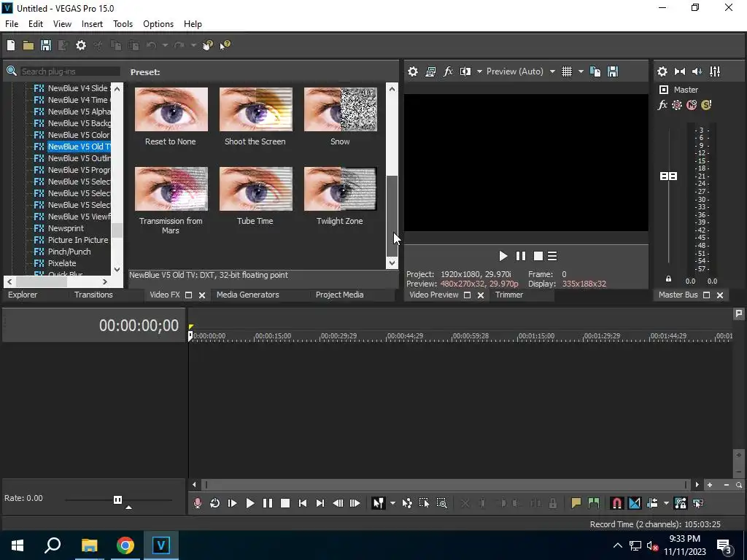Viewport: 747px width, 560px height.
Task: Toggle Automatic Crossfades icon
Action: pyautogui.click(x=635, y=503)
